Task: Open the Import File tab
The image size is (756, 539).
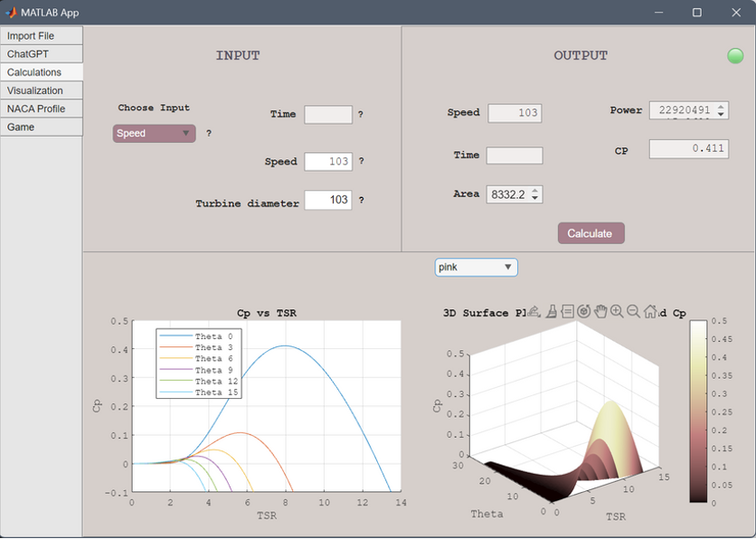Action: point(42,35)
